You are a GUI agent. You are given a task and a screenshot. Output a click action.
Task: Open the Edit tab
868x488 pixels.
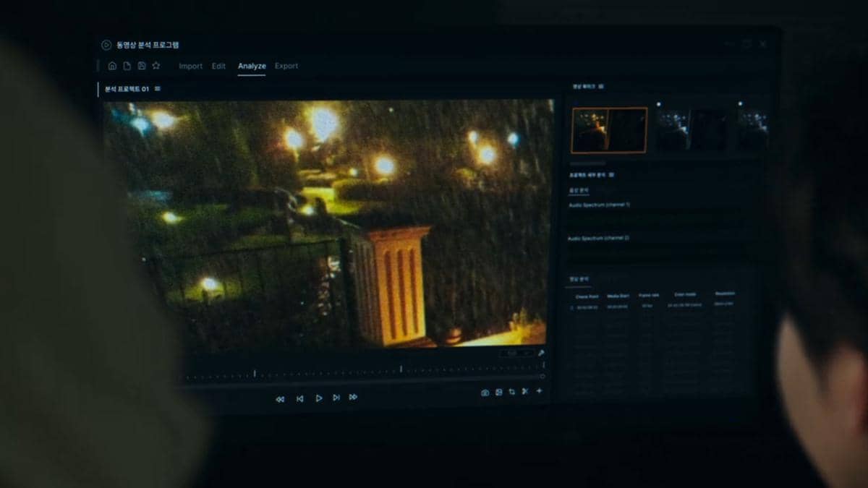tap(218, 66)
